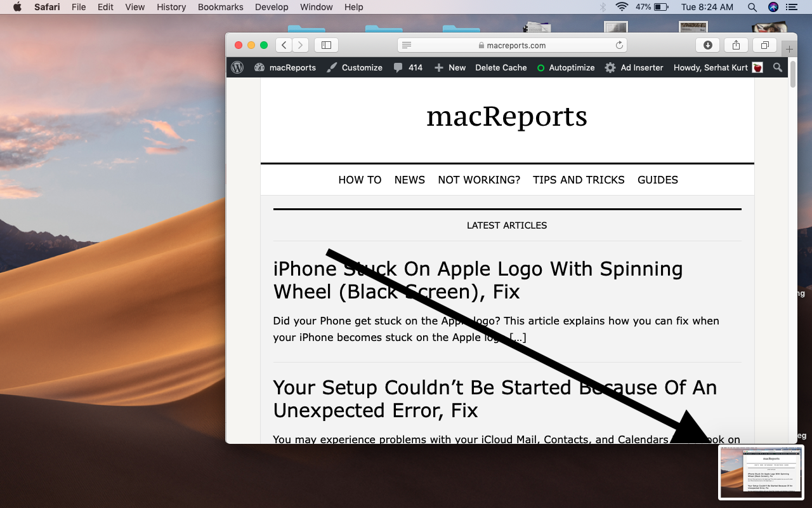The width and height of the screenshot is (812, 508).
Task: Go forward in Safari
Action: [300, 45]
